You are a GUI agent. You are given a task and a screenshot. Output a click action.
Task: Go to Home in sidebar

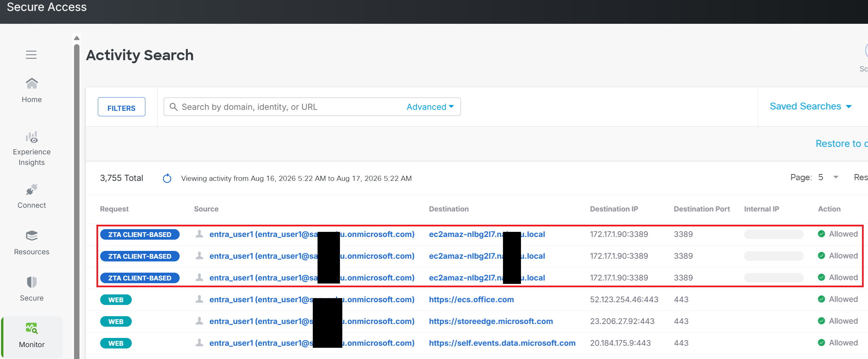pyautogui.click(x=32, y=90)
